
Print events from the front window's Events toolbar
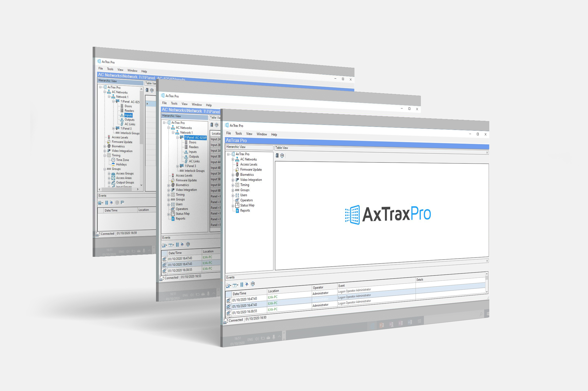(253, 284)
